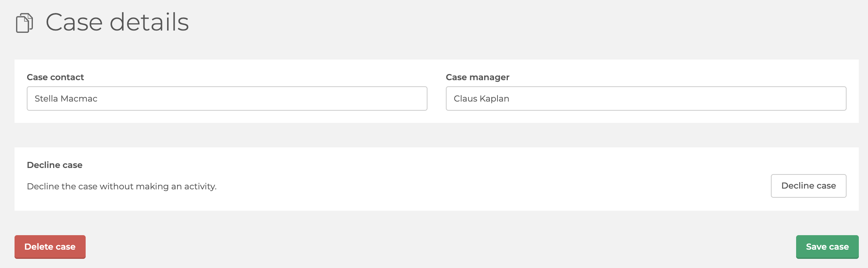Viewport: 868px width, 268px height.
Task: Click the green Save case button
Action: (x=827, y=247)
